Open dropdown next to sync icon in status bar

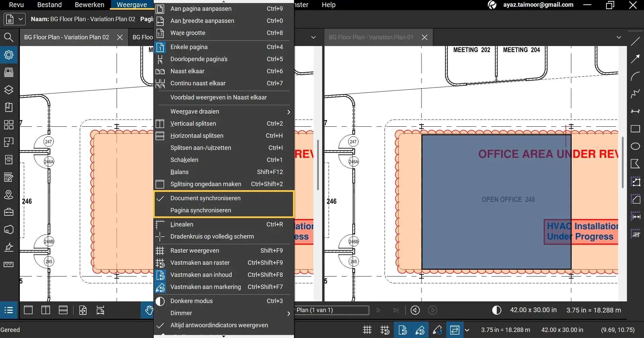467,330
